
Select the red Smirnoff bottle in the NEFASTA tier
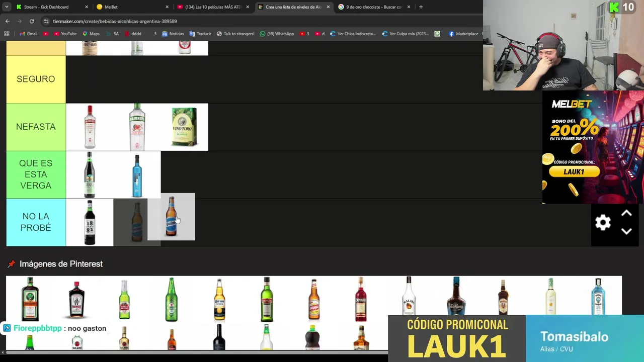point(90,127)
